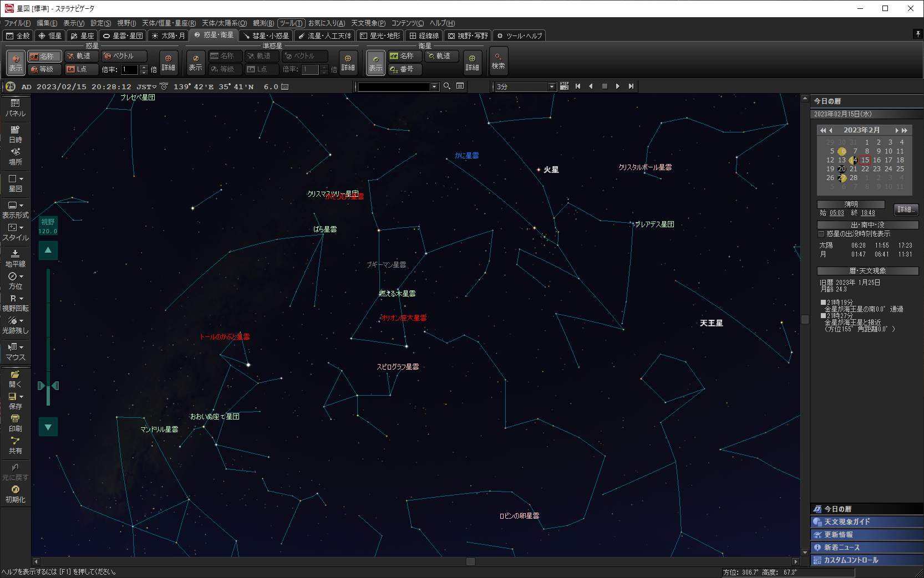Open the パネル panel icon

15,108
